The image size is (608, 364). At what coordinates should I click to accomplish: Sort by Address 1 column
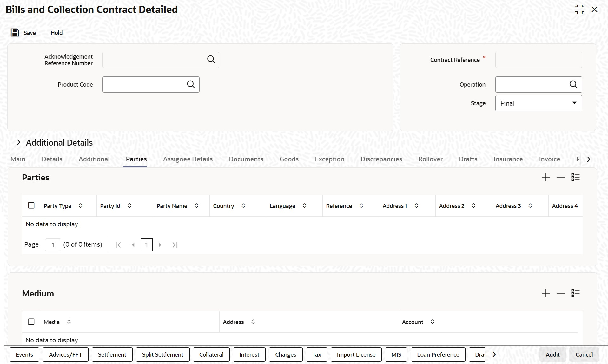click(x=416, y=206)
